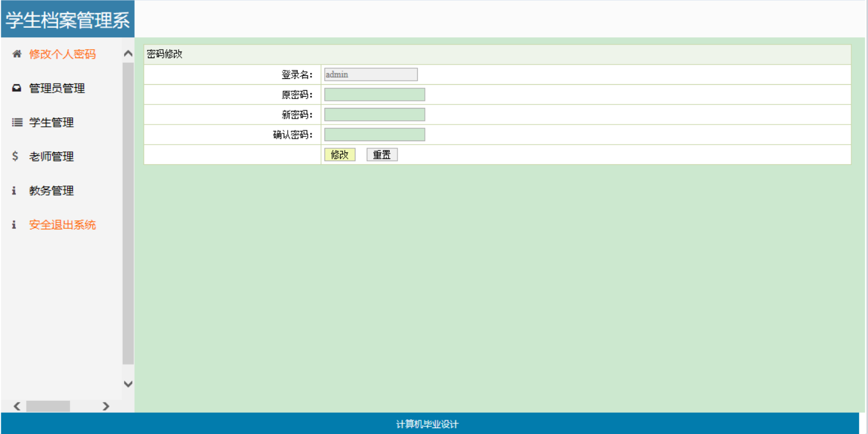Open the 学生管理 menu item

click(52, 123)
